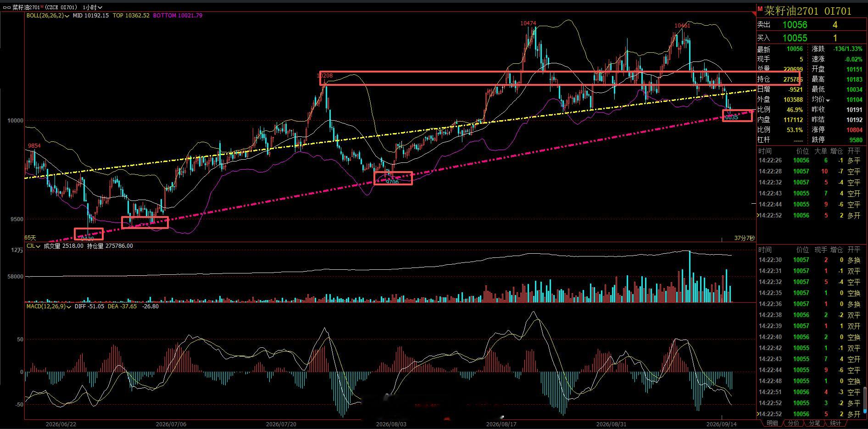Click the 昨收 value 10191
Image resolution: width=868 pixels, height=429 pixels.
[x=854, y=110]
